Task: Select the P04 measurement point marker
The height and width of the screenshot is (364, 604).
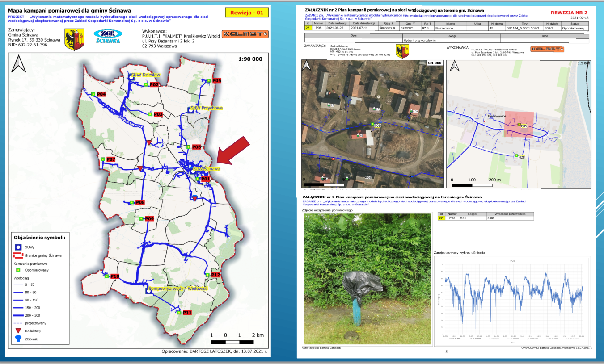Action: point(101,94)
